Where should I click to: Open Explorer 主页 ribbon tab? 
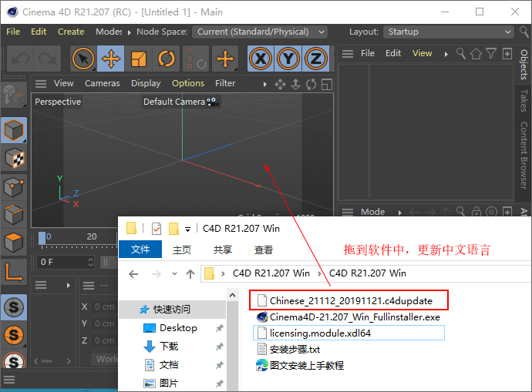click(182, 250)
